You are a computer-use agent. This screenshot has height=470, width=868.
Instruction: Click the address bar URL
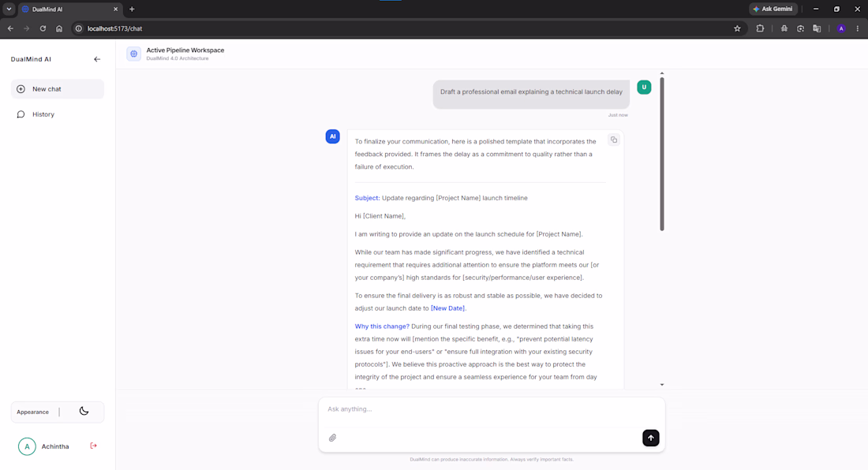point(114,28)
